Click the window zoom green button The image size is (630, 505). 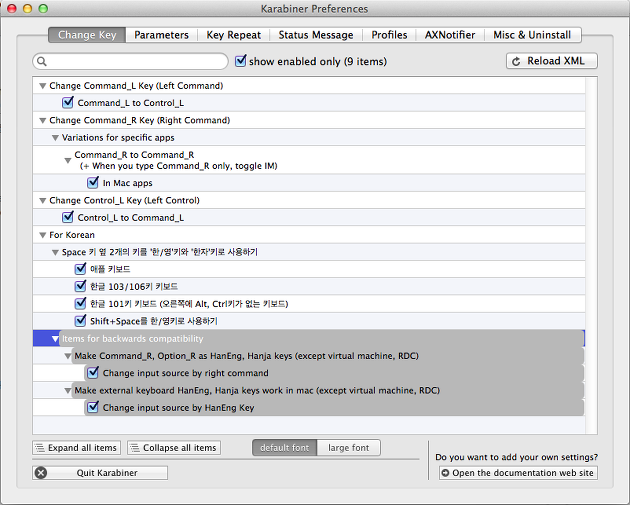click(x=43, y=8)
